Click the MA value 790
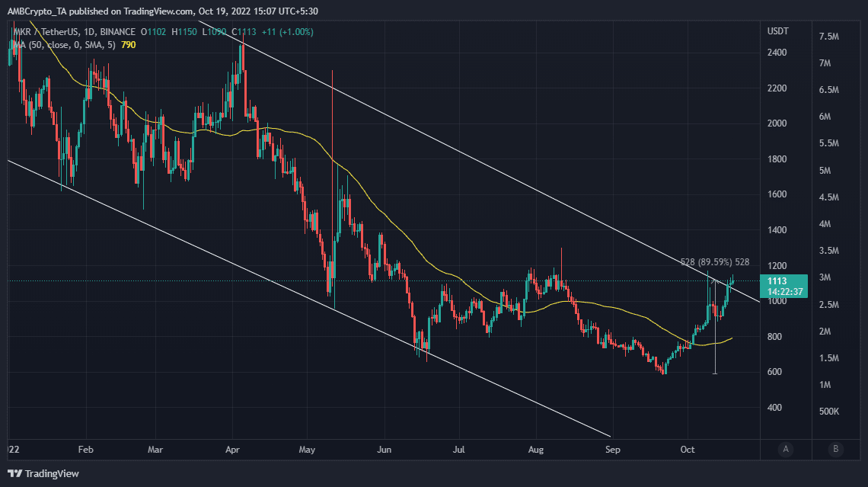868x487 pixels. coord(129,45)
